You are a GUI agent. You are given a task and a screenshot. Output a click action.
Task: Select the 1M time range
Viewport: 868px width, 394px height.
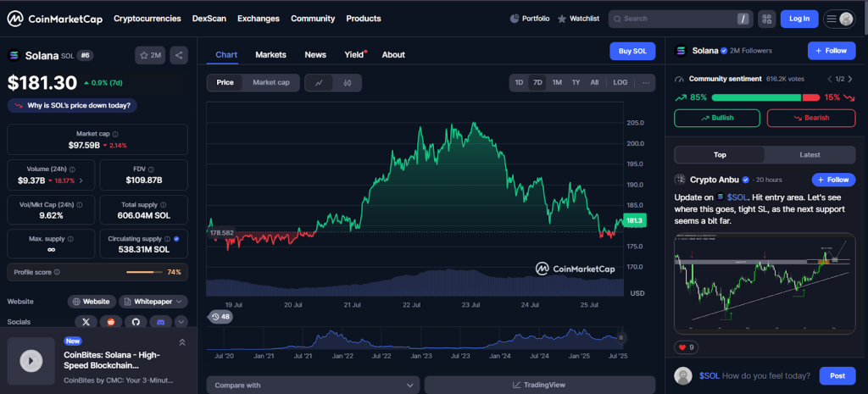tap(557, 82)
